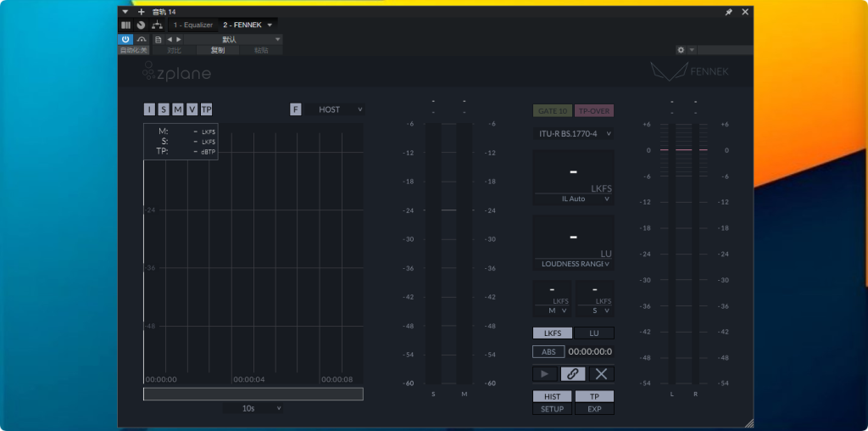The image size is (868, 431).
Task: Open the channel editor bars icon
Action: 125,25
